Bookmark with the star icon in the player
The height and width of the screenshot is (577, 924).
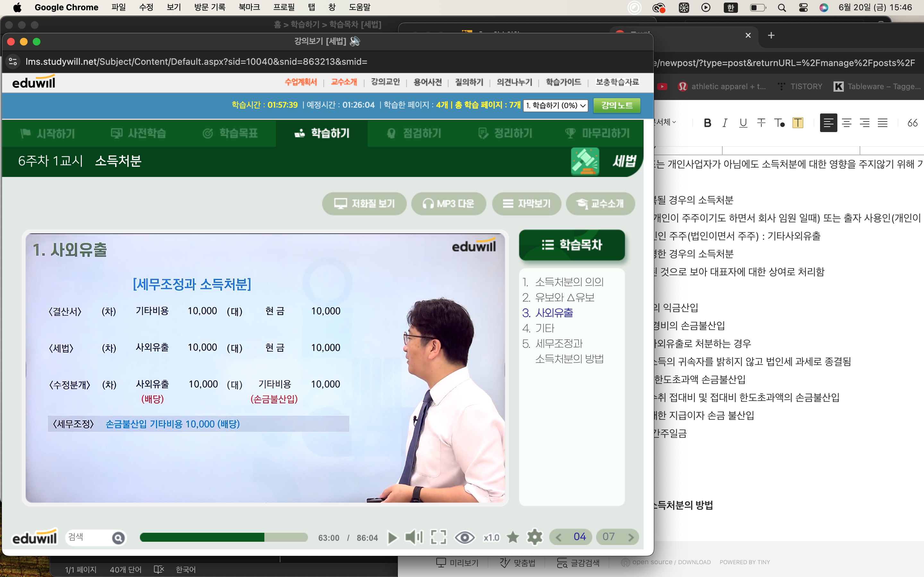pyautogui.click(x=513, y=537)
